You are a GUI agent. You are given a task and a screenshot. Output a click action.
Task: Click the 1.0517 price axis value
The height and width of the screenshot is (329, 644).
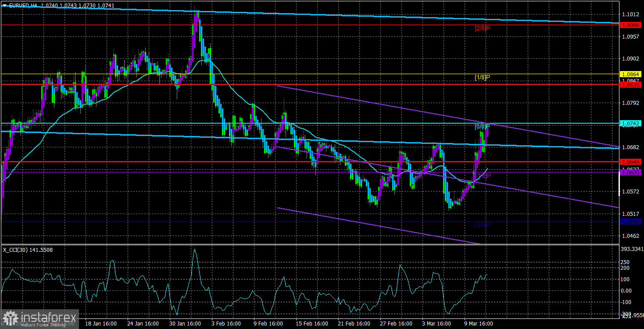click(630, 214)
